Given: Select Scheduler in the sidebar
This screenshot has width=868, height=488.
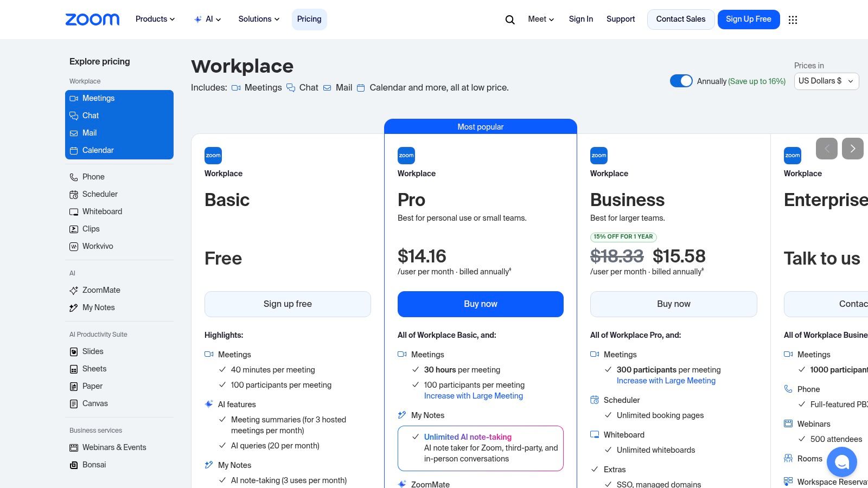Looking at the screenshot, I should [x=100, y=194].
